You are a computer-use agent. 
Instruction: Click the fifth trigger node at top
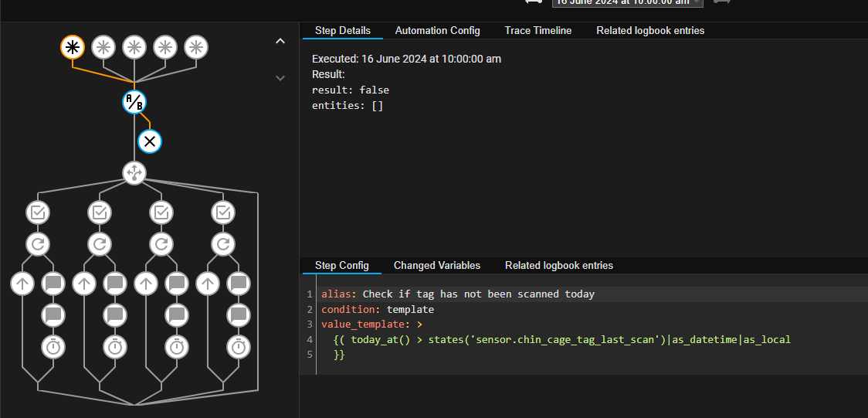(196, 47)
